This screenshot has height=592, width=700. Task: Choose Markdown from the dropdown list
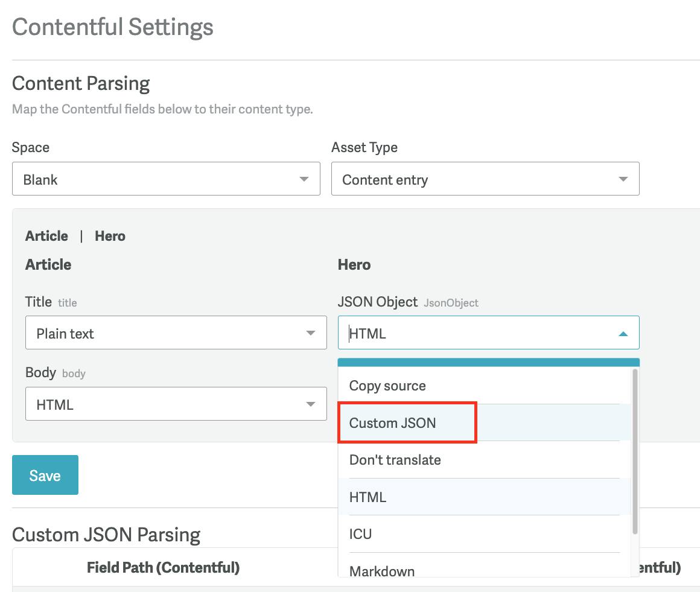point(382,570)
